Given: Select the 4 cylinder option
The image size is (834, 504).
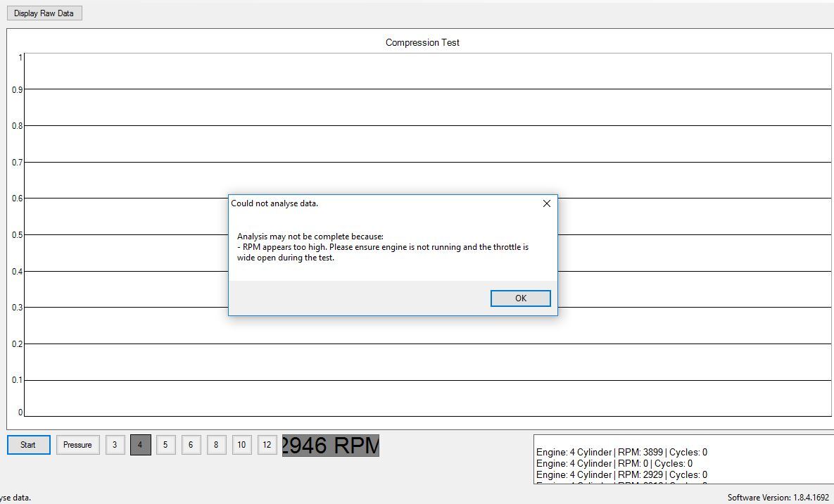Looking at the screenshot, I should coord(141,445).
